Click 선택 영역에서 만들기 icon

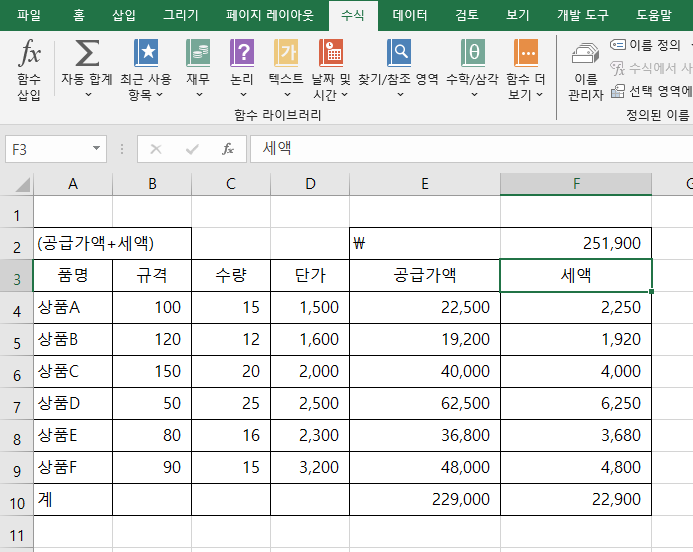[618, 91]
